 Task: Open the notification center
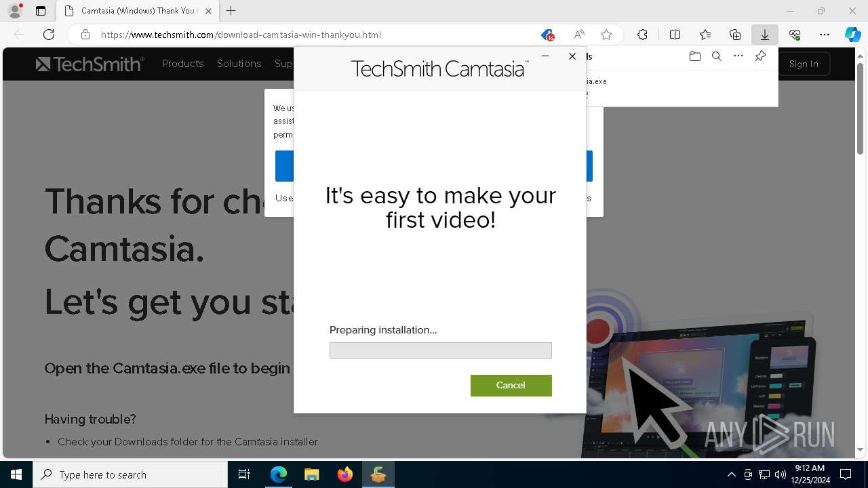tap(846, 474)
